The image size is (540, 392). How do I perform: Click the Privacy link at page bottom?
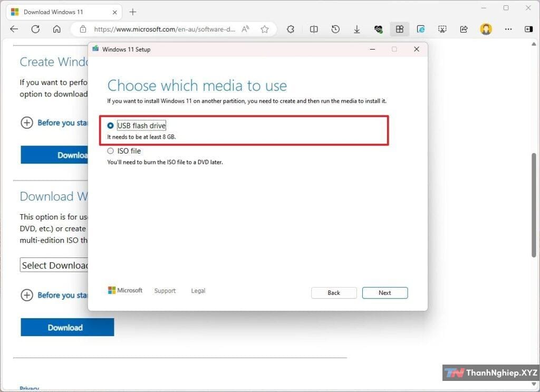(30, 388)
